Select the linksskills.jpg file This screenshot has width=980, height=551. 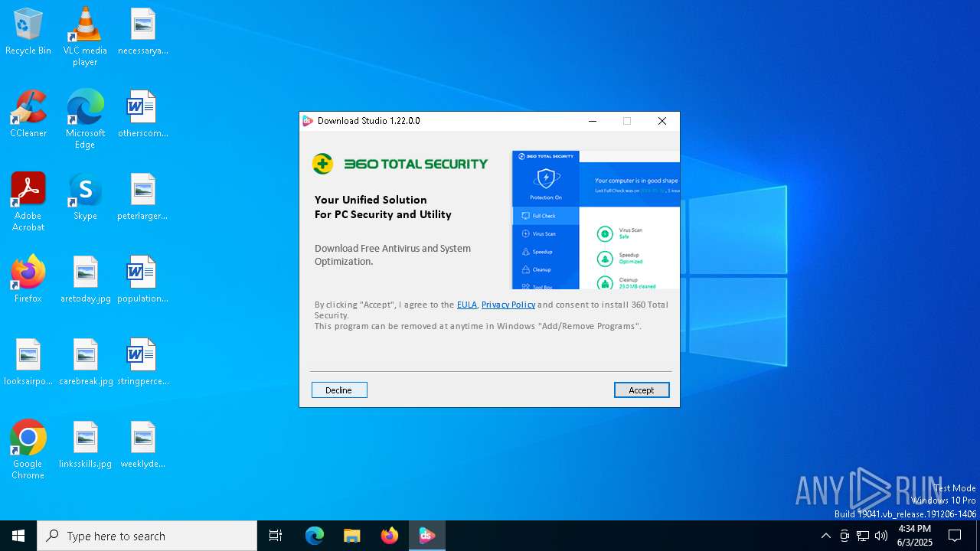tap(85, 445)
